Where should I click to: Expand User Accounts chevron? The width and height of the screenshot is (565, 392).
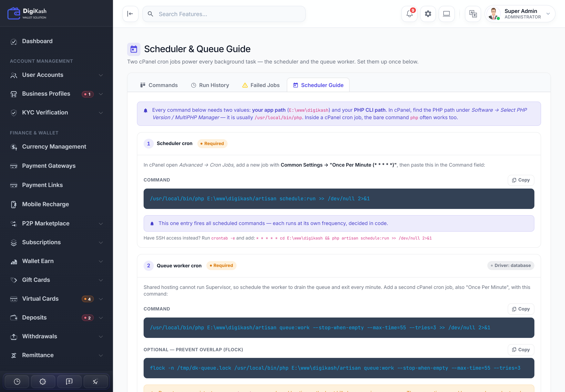101,75
